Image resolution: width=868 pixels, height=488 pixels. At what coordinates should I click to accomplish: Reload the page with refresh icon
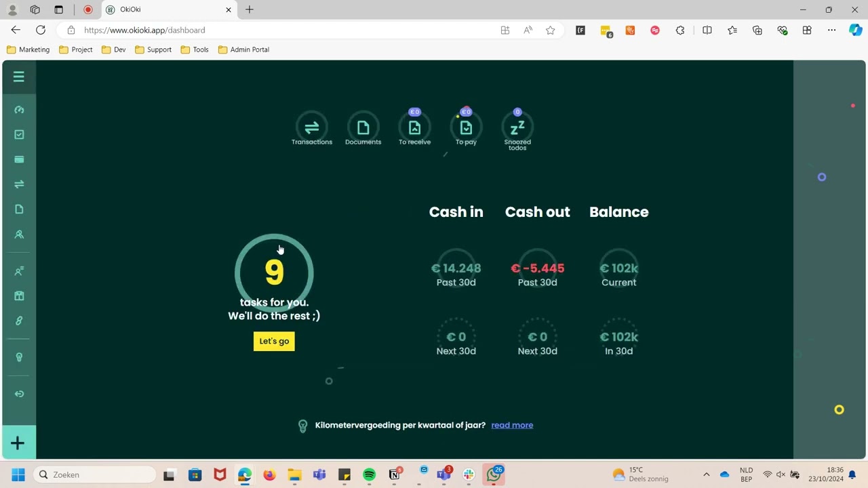point(41,30)
